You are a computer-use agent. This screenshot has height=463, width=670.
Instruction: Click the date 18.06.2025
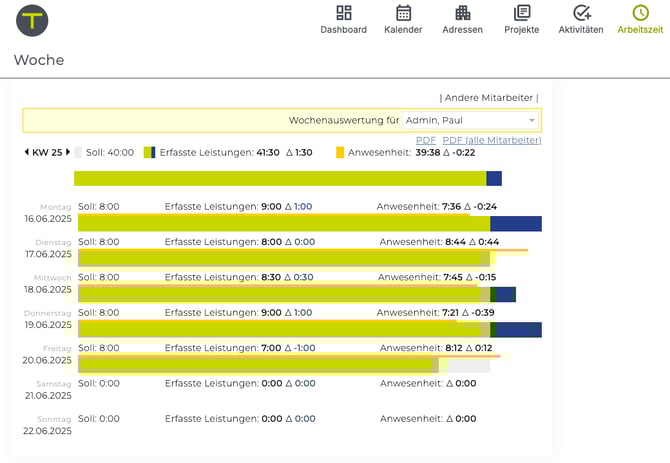pos(48,290)
